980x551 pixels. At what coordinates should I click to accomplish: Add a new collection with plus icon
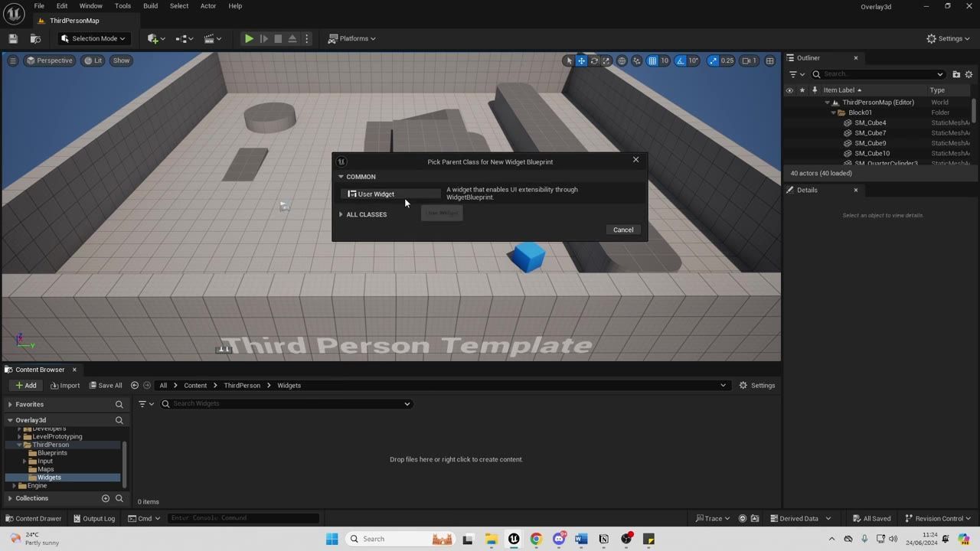click(106, 498)
